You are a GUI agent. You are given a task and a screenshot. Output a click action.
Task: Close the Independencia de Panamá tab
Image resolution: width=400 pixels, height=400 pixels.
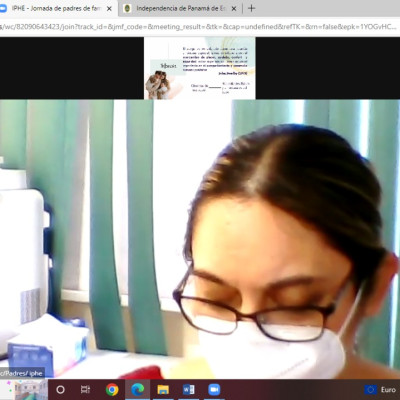[x=234, y=9]
